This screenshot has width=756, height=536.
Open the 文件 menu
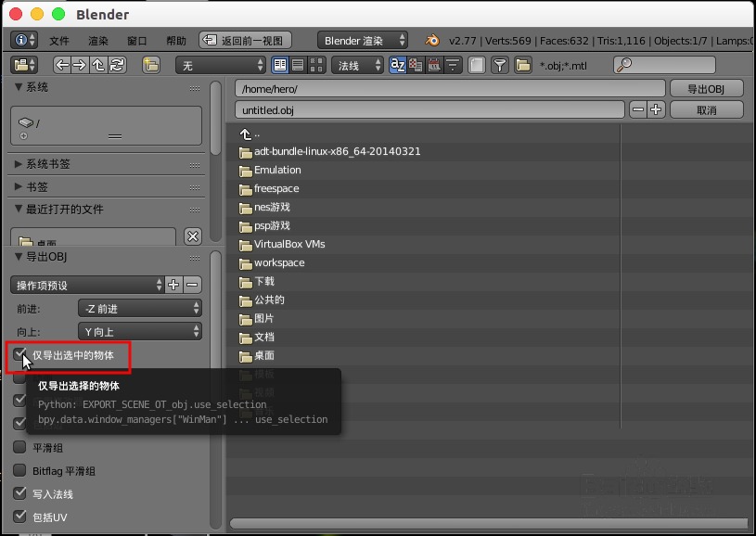point(59,41)
